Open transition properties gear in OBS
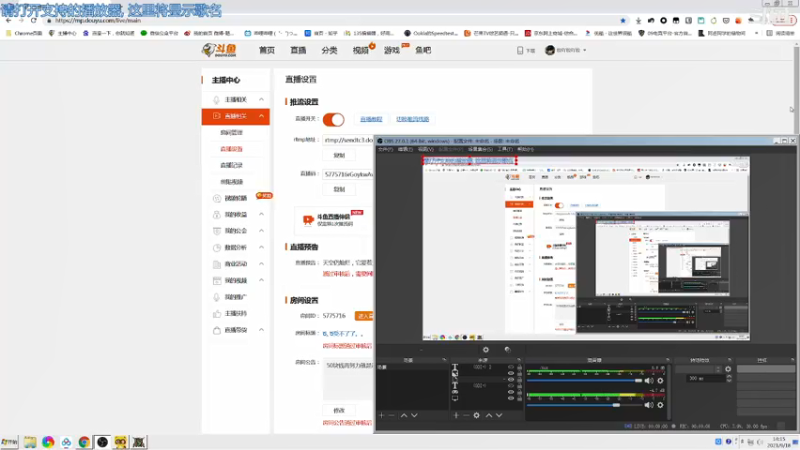Image resolution: width=800 pixels, height=450 pixels. click(x=728, y=369)
